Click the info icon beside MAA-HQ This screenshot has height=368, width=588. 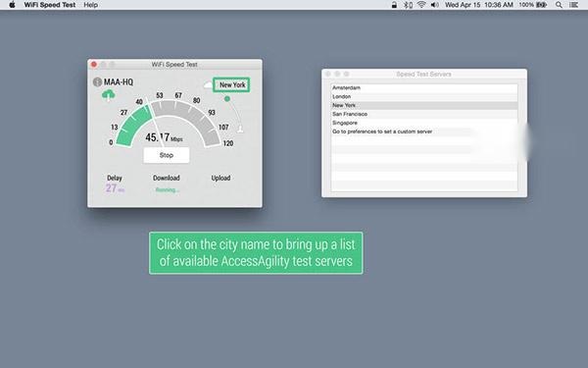(x=97, y=81)
